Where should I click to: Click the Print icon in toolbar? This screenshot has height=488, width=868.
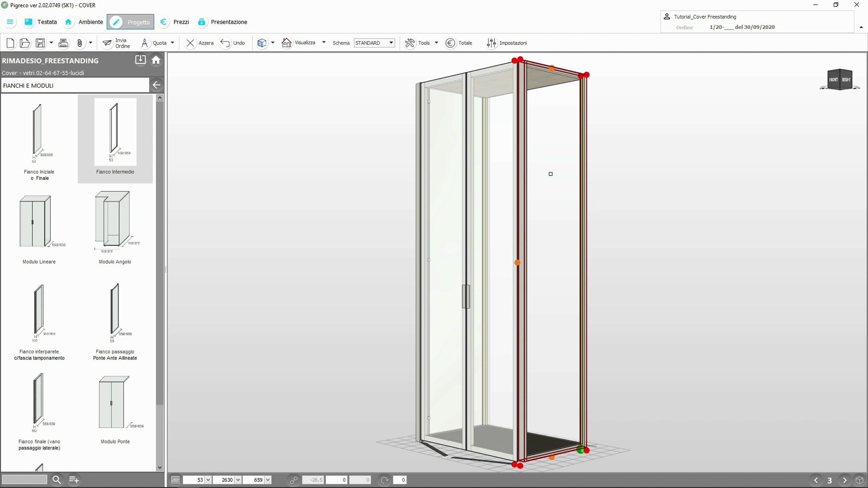click(x=63, y=43)
